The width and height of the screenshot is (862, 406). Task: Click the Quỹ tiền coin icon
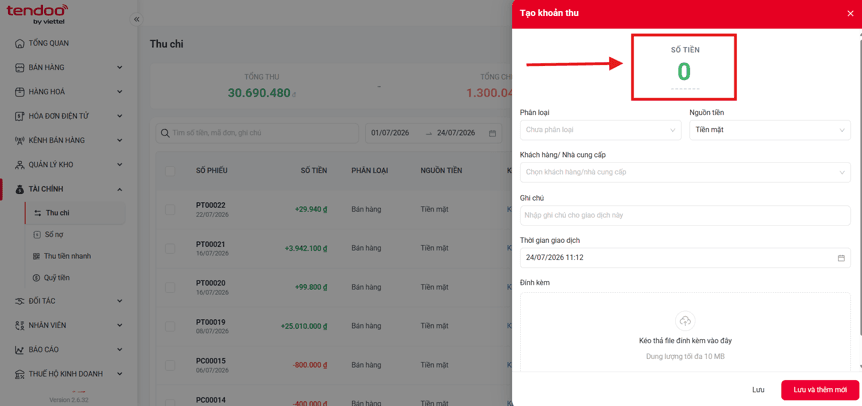click(x=37, y=278)
